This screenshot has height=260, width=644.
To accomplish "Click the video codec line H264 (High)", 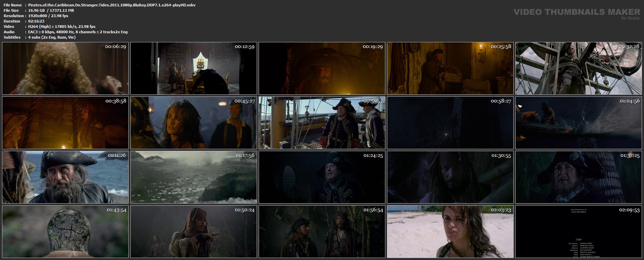I will coord(62,27).
